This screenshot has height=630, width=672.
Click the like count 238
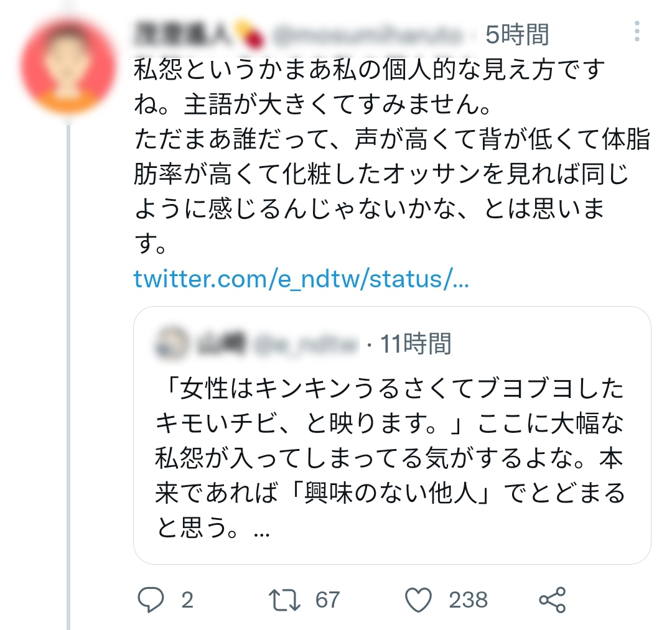click(x=468, y=600)
